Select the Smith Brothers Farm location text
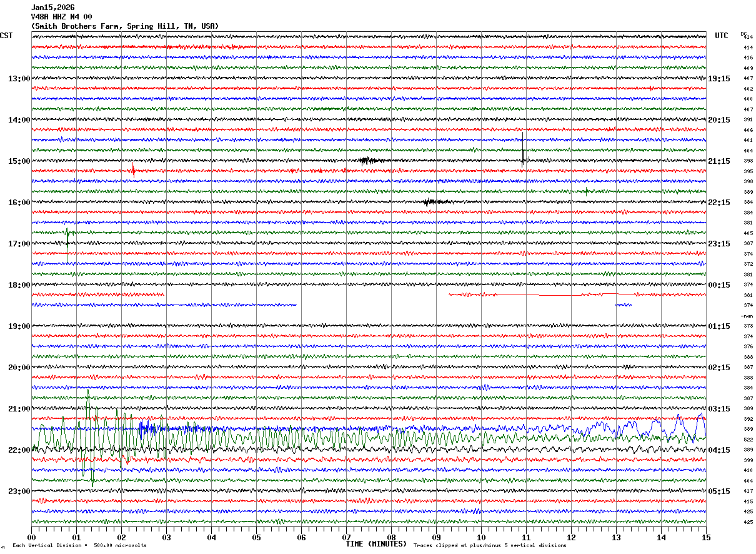Viewport: 756px width, 554px height. tap(125, 26)
